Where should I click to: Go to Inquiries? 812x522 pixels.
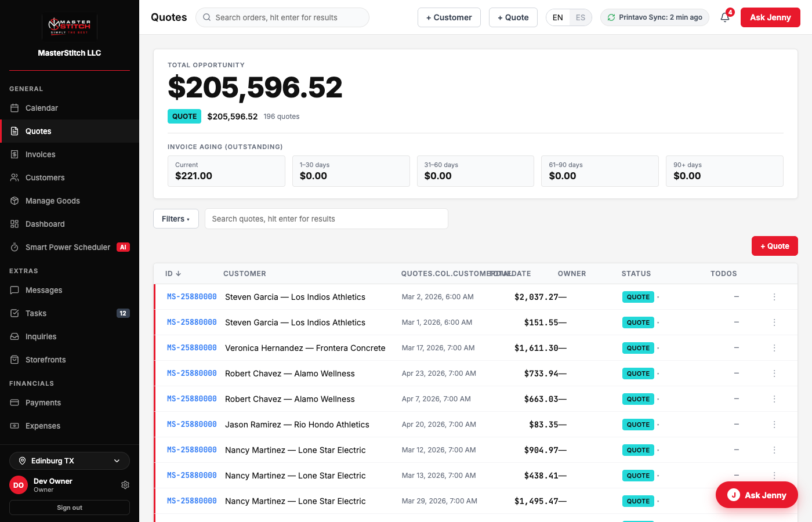click(70, 336)
